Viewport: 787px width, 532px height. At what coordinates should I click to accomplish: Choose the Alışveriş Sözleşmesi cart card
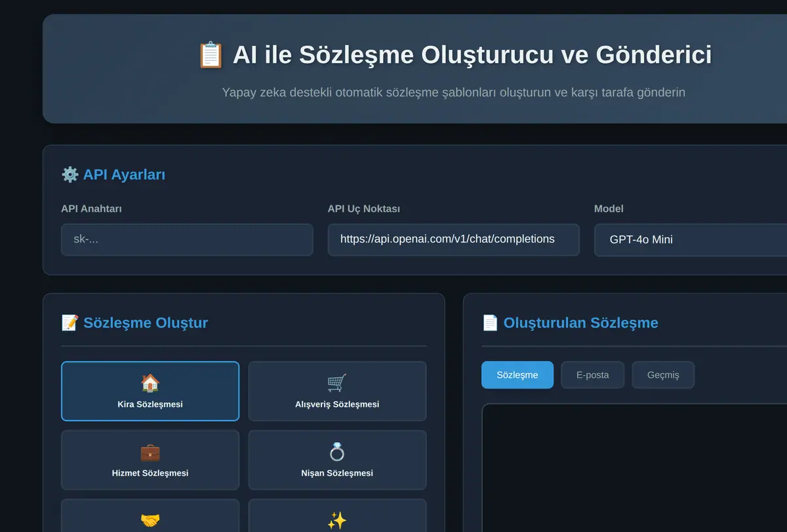click(x=337, y=391)
